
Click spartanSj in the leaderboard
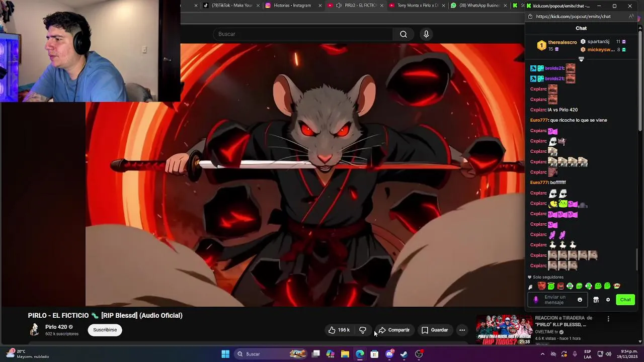coord(598,42)
